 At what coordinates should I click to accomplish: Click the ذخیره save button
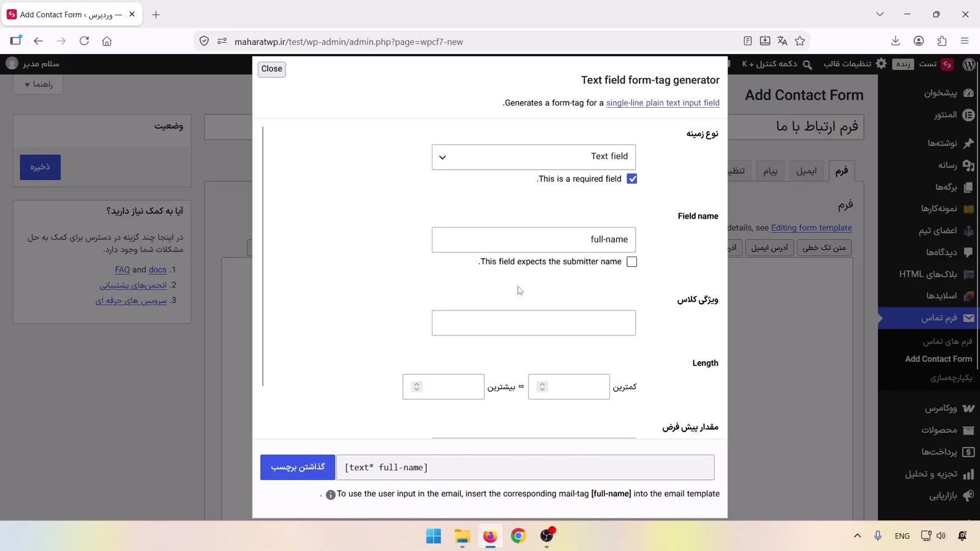[x=40, y=167]
